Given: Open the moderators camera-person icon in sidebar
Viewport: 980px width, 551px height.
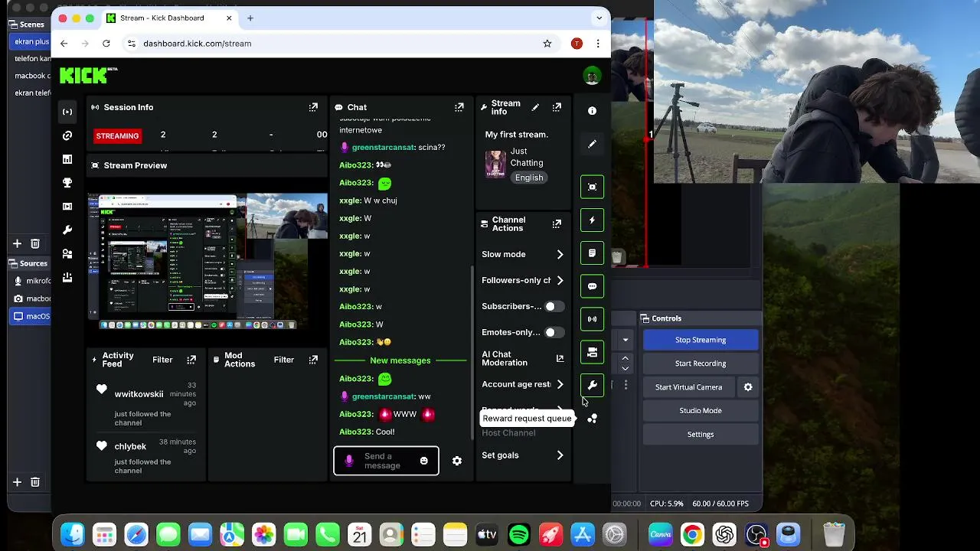Looking at the screenshot, I should pos(67,254).
